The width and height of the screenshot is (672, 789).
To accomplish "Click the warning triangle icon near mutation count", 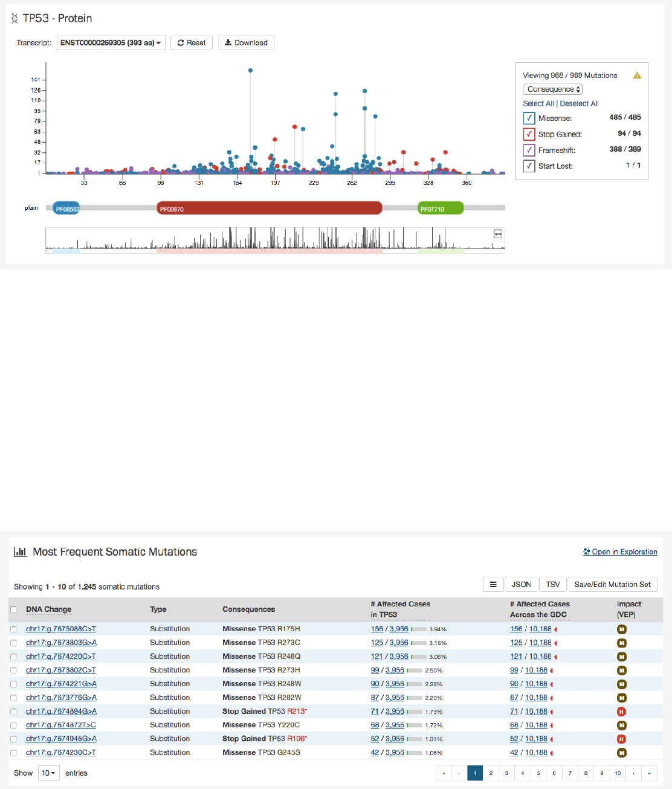I will 637,76.
